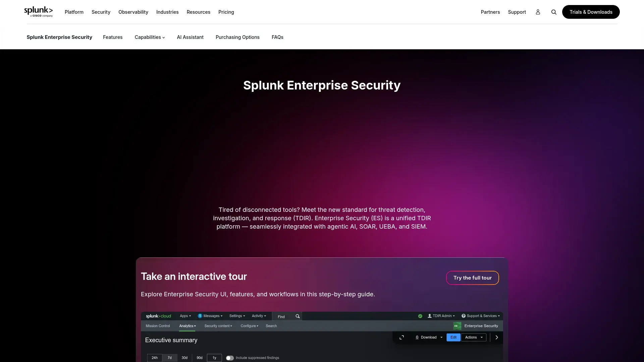Open site search magnifier icon
This screenshot has height=362, width=644.
554,12
